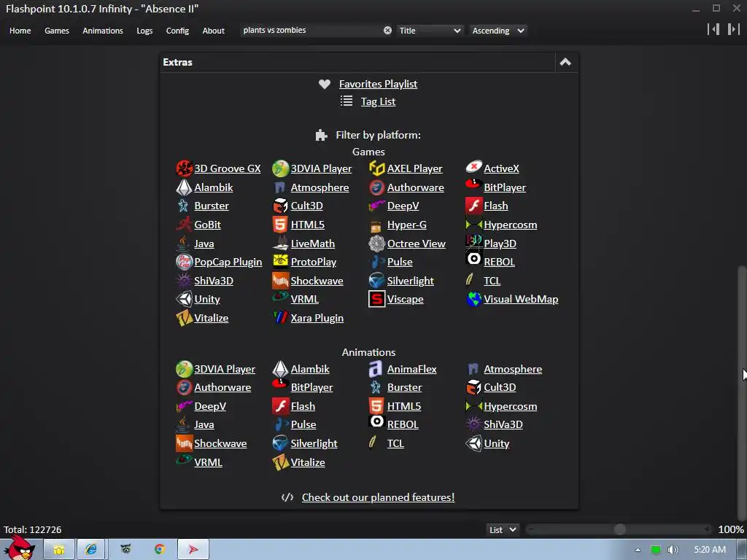
Task: Open Chrome from the taskbar
Action: click(160, 549)
